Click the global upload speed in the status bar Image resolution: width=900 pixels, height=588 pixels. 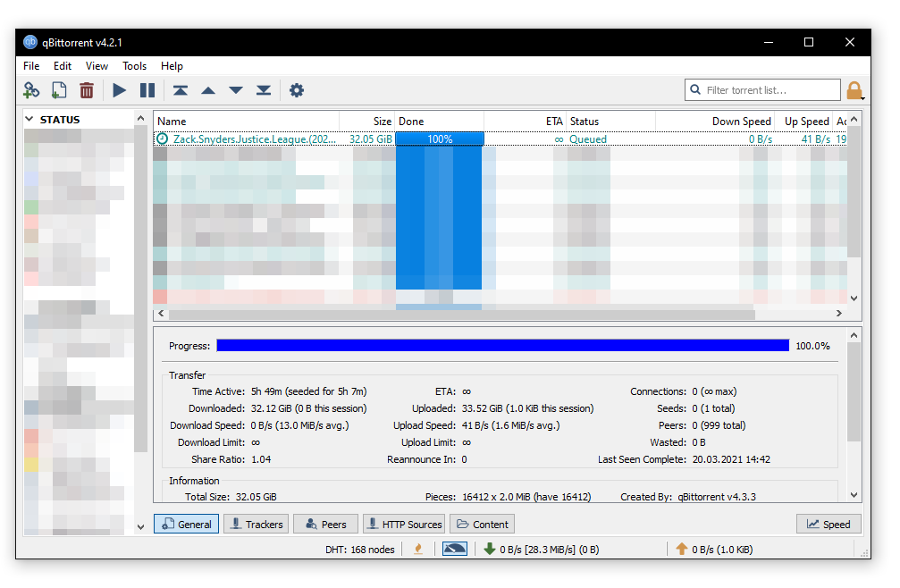click(x=714, y=550)
